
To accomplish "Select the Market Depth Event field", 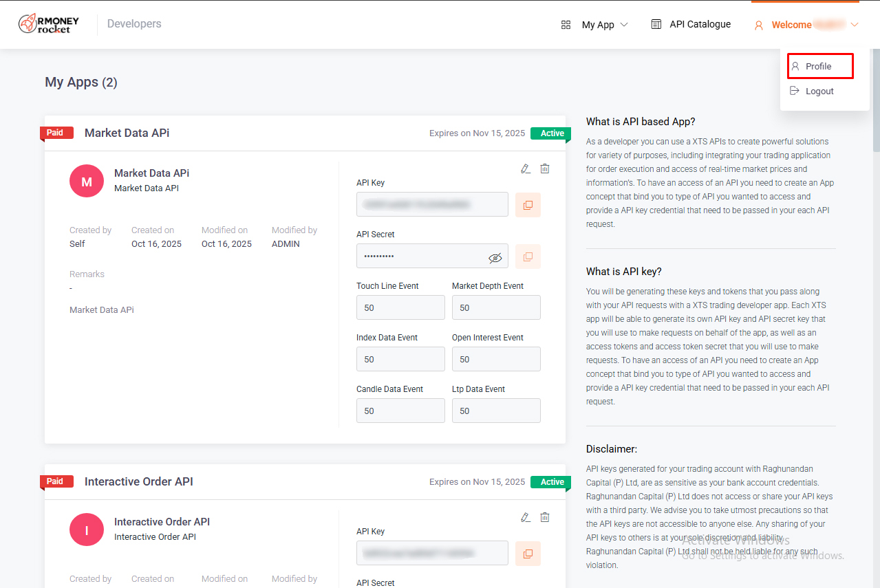I will 496,308.
